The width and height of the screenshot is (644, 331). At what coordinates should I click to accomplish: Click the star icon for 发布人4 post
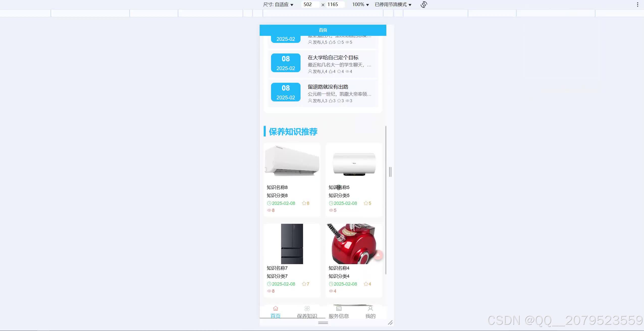[339, 71]
